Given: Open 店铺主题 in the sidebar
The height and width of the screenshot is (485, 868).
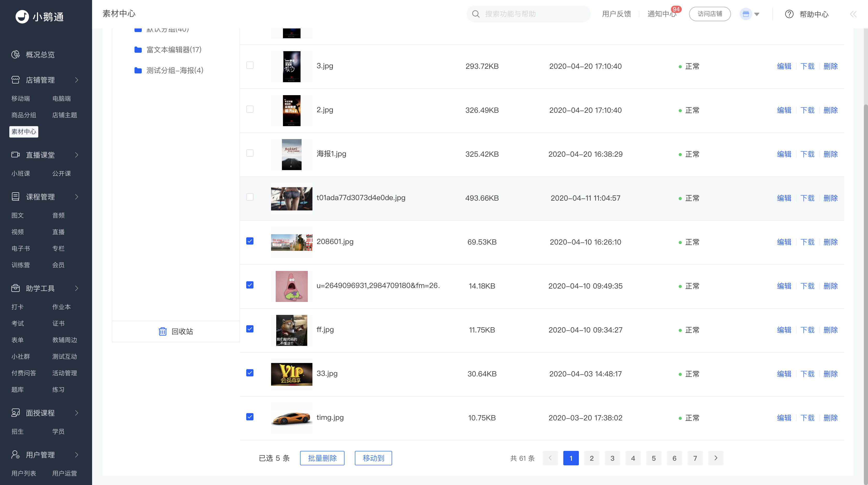Looking at the screenshot, I should coord(65,115).
